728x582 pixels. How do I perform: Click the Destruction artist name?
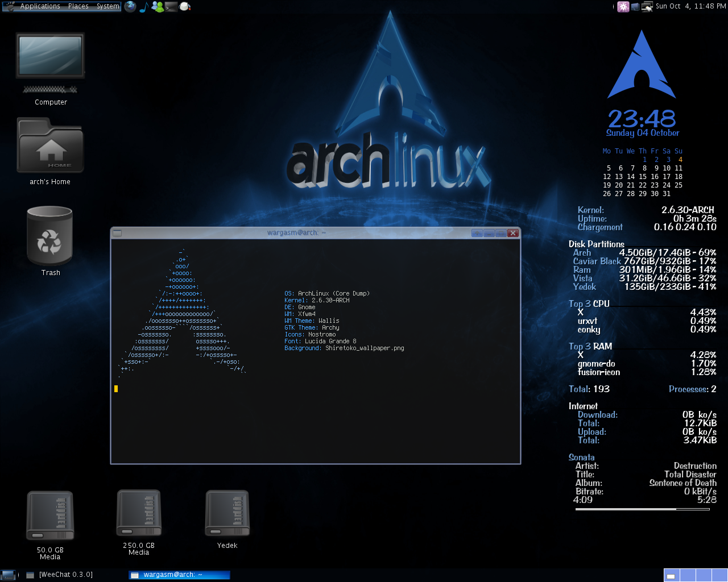695,466
